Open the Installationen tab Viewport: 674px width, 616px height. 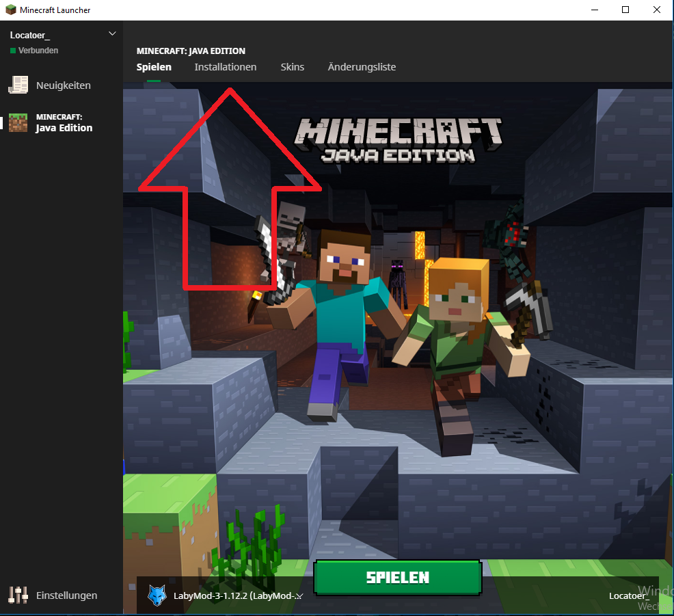226,67
